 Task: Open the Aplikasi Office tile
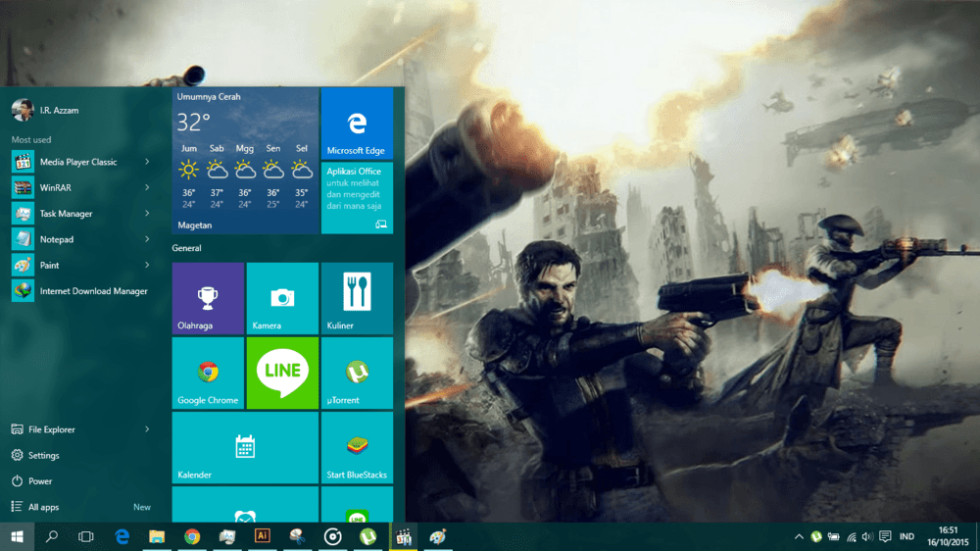(357, 198)
